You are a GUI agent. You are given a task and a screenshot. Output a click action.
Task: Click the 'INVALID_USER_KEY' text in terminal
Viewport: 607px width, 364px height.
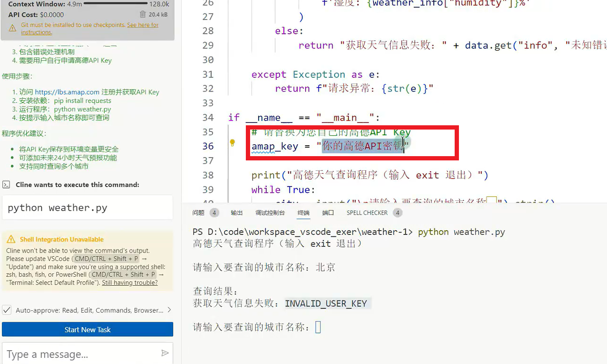326,303
